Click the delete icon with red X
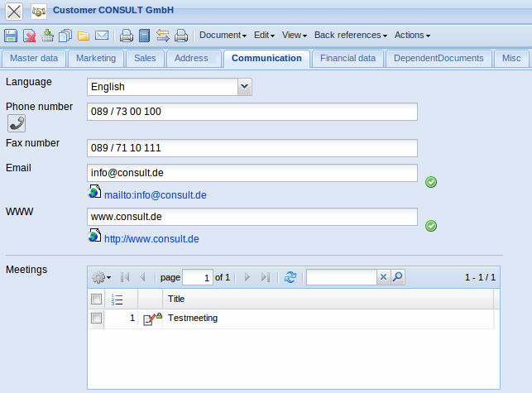This screenshot has width=532, height=393. tap(29, 36)
